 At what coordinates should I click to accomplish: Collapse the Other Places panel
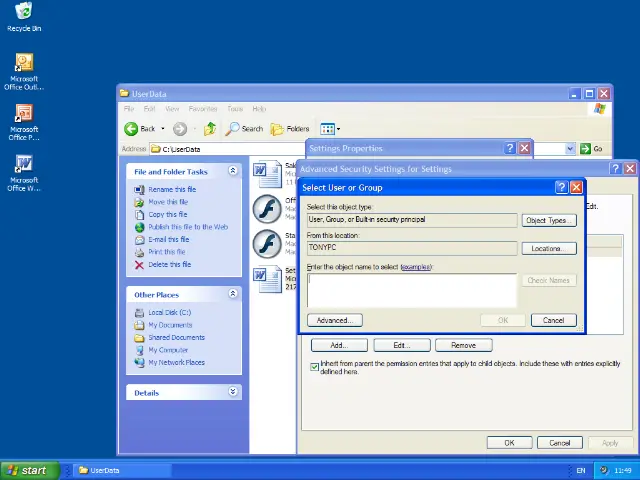[x=233, y=294]
